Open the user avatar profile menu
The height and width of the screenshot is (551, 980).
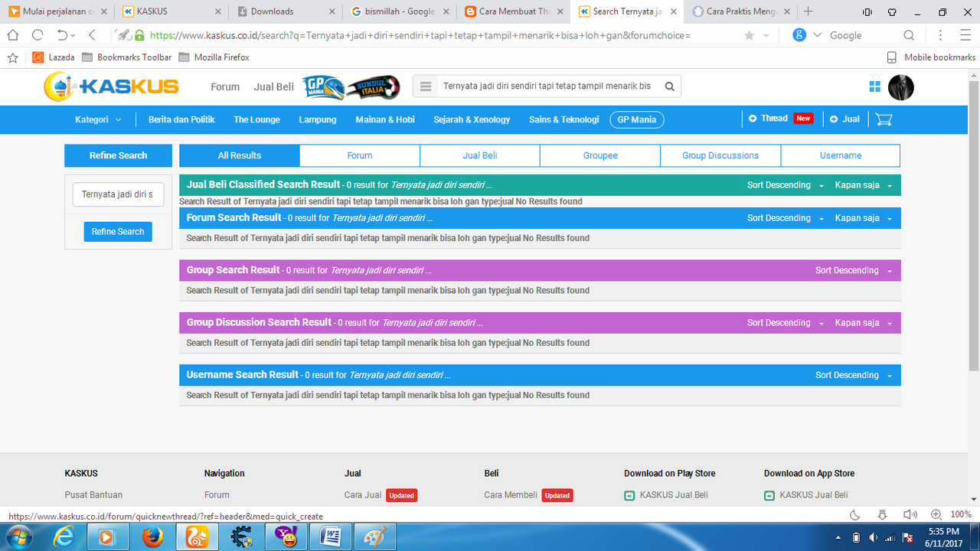(901, 87)
